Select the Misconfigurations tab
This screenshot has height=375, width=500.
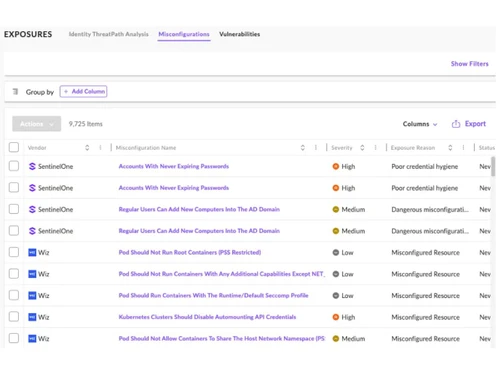184,34
